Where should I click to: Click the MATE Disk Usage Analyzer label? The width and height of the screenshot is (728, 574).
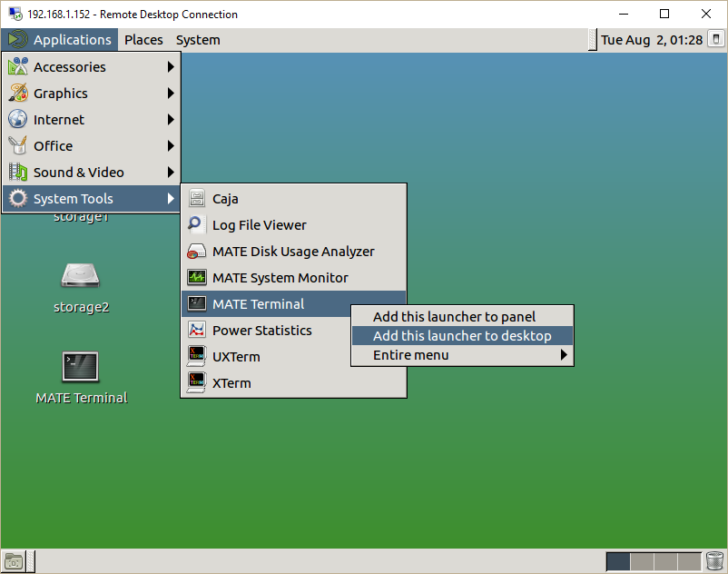click(x=293, y=252)
